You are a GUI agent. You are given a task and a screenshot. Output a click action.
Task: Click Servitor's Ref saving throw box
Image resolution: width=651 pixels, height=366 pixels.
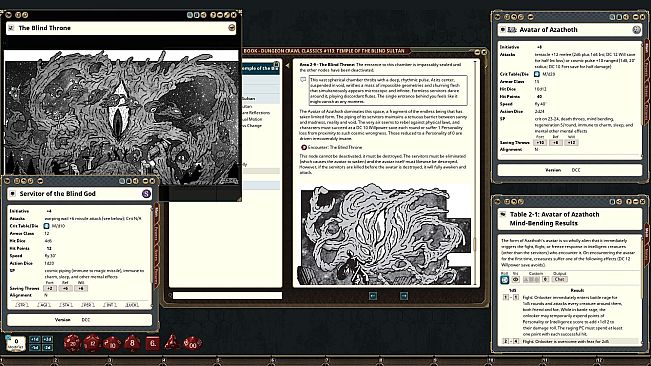click(65, 288)
